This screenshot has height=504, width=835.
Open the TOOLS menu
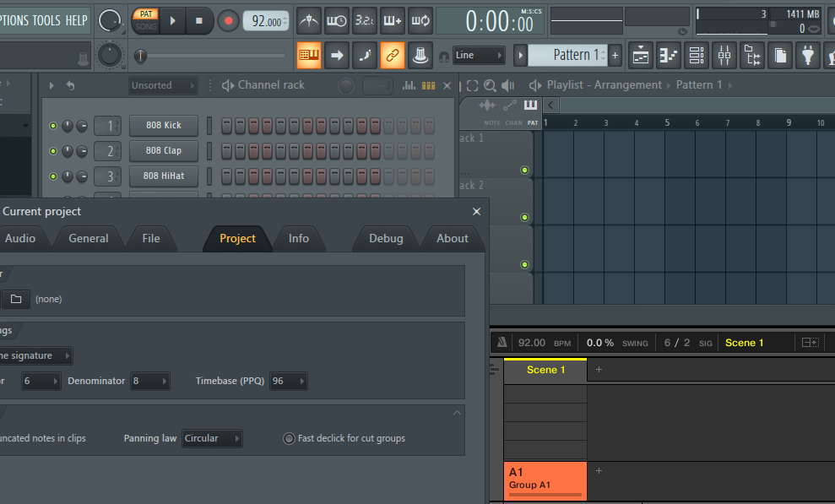point(46,20)
